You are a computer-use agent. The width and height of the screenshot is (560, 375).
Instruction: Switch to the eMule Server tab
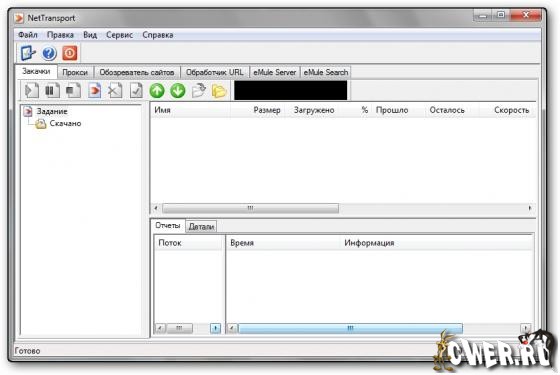pos(275,72)
